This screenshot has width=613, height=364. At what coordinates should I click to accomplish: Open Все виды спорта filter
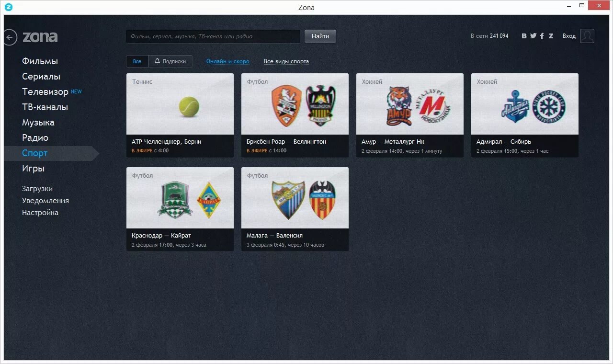tap(286, 61)
